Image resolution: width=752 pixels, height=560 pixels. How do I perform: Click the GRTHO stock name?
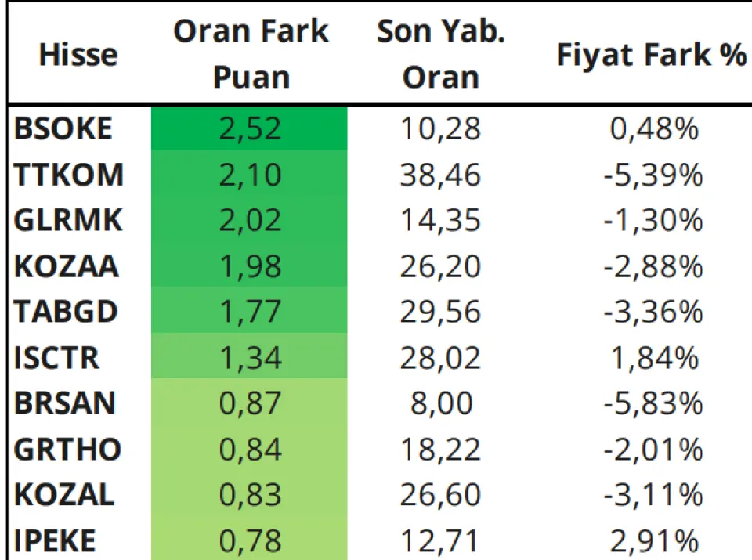(x=67, y=450)
